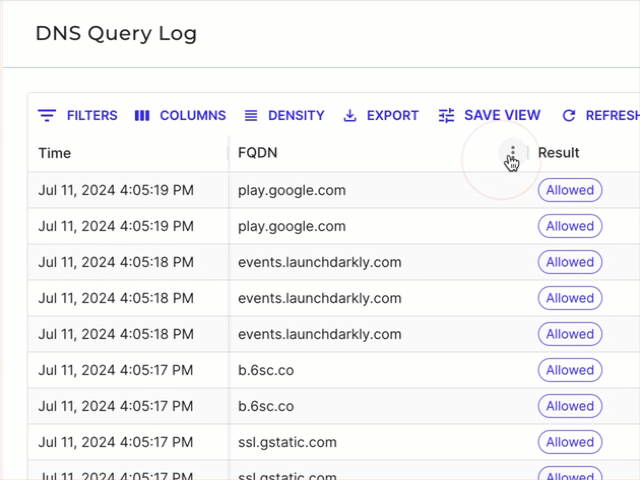Click the Save View sliders icon
The image size is (640, 480).
tap(447, 116)
